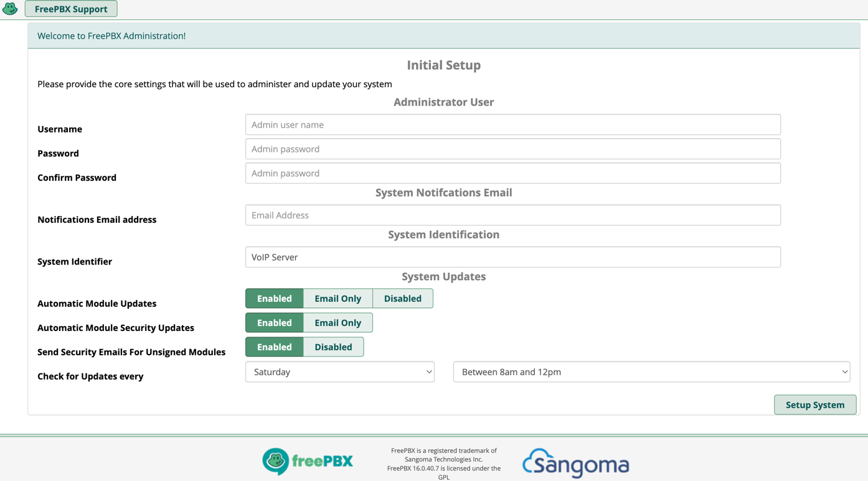
Task: Enable Automatic Module Security Updates
Action: click(x=275, y=323)
